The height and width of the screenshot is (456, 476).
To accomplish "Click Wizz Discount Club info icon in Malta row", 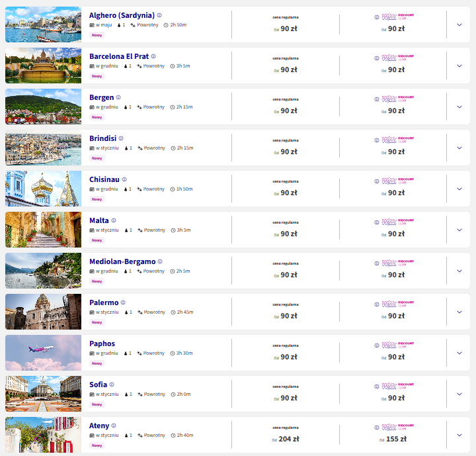I will [x=377, y=222].
